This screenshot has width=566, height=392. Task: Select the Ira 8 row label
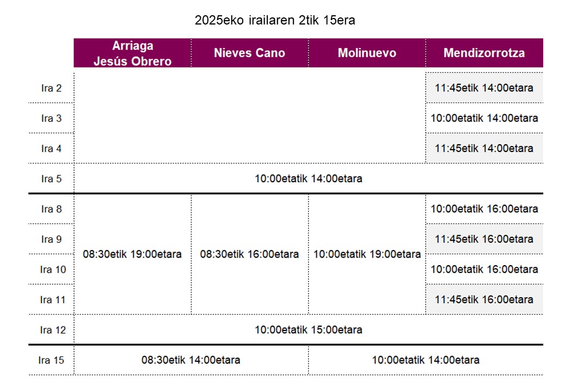51,209
